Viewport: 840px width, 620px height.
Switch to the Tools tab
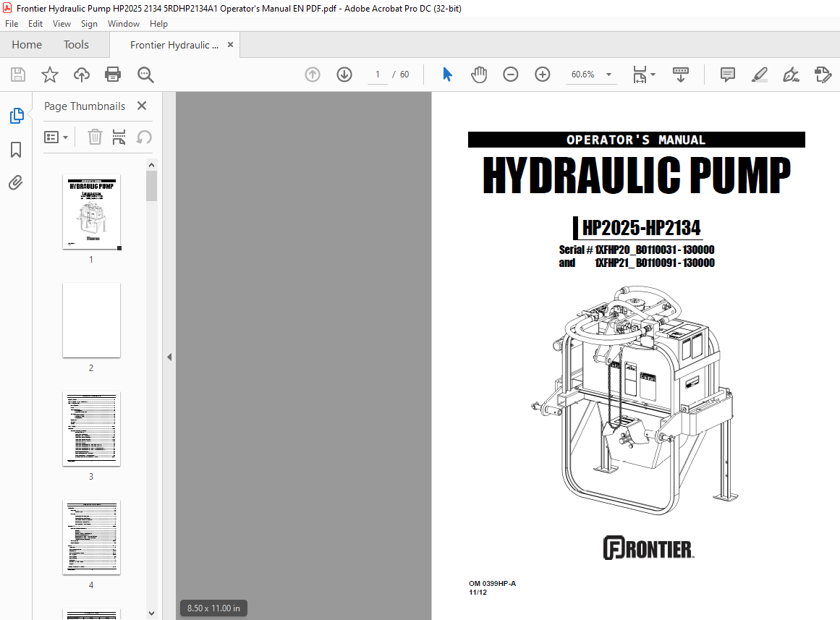[x=76, y=44]
